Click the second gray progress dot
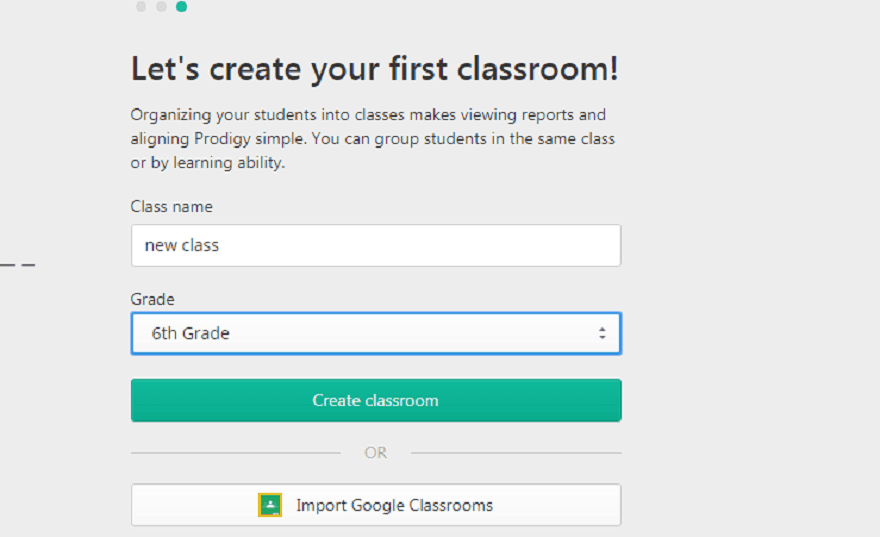 click(161, 7)
